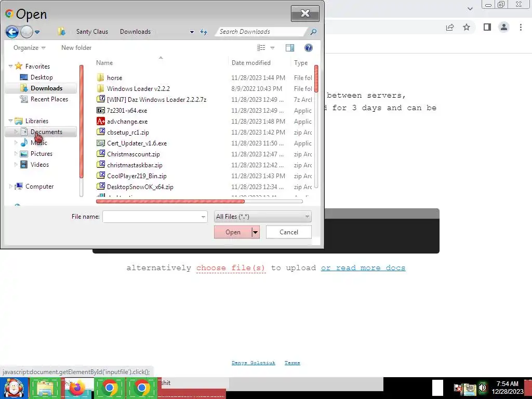532x399 pixels.
Task: Toggle Chrome side panel icon
Action: click(x=487, y=27)
